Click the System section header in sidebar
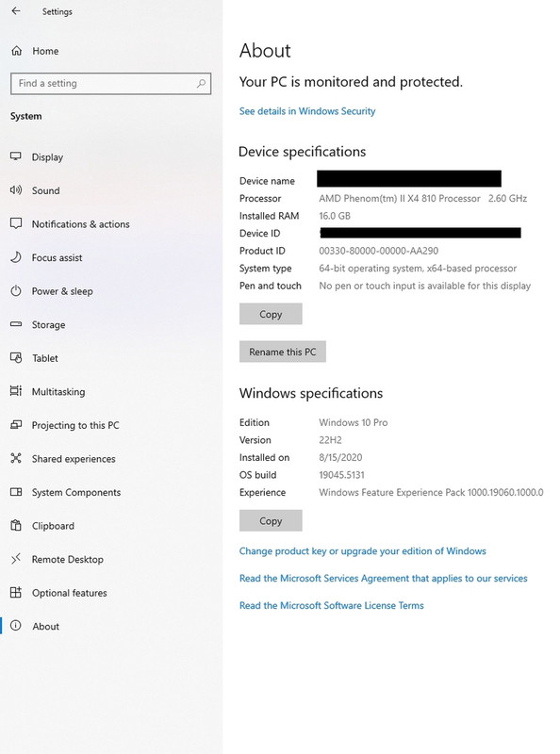This screenshot has width=560, height=754. pos(26,116)
